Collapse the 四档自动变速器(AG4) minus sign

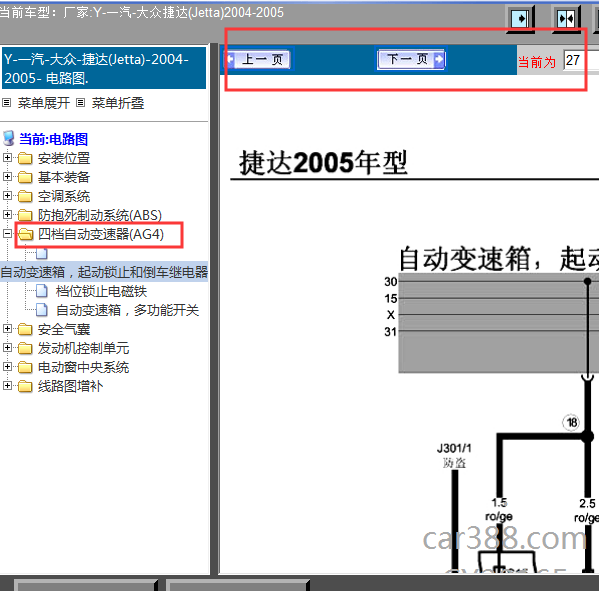tap(7, 233)
